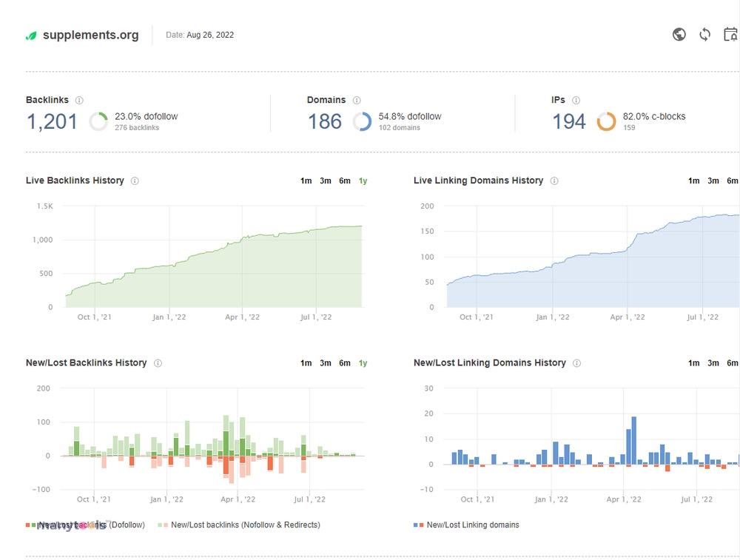Image resolution: width=740 pixels, height=560 pixels.
Task: Click the blue dofollow domains donut chart
Action: pos(362,121)
